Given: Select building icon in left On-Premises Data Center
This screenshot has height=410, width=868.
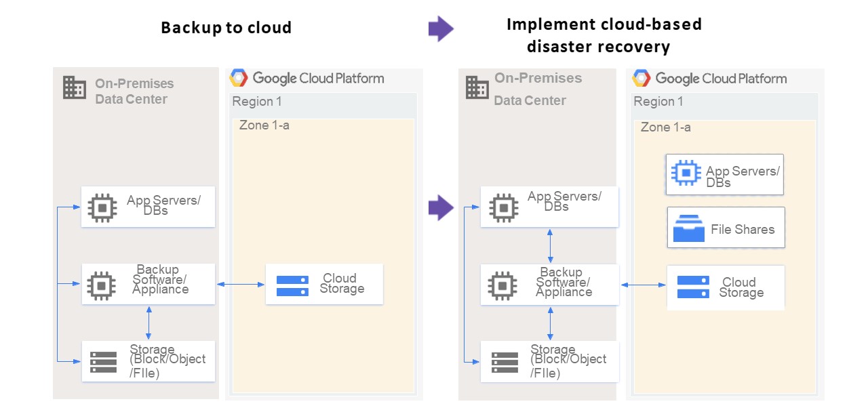Looking at the screenshot, I should [75, 87].
